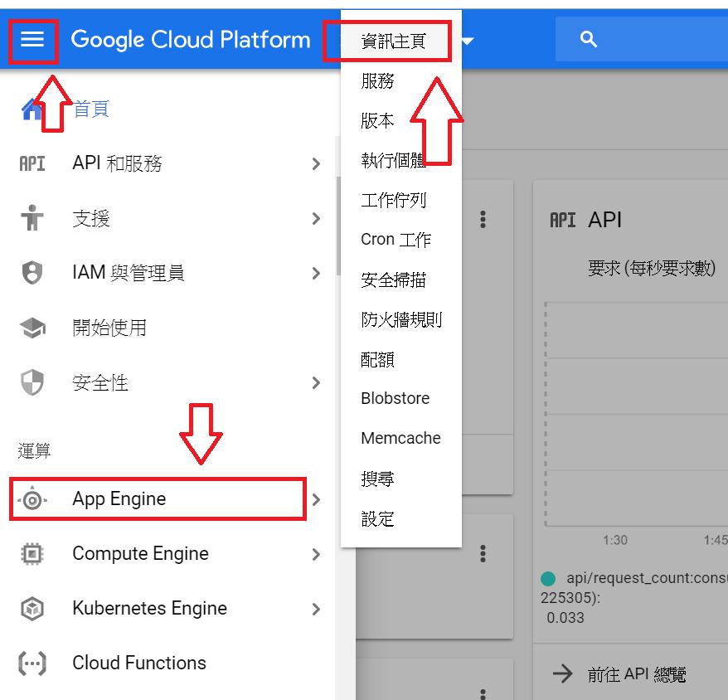Click the API icon in the API card header
728x700 pixels.
click(563, 220)
